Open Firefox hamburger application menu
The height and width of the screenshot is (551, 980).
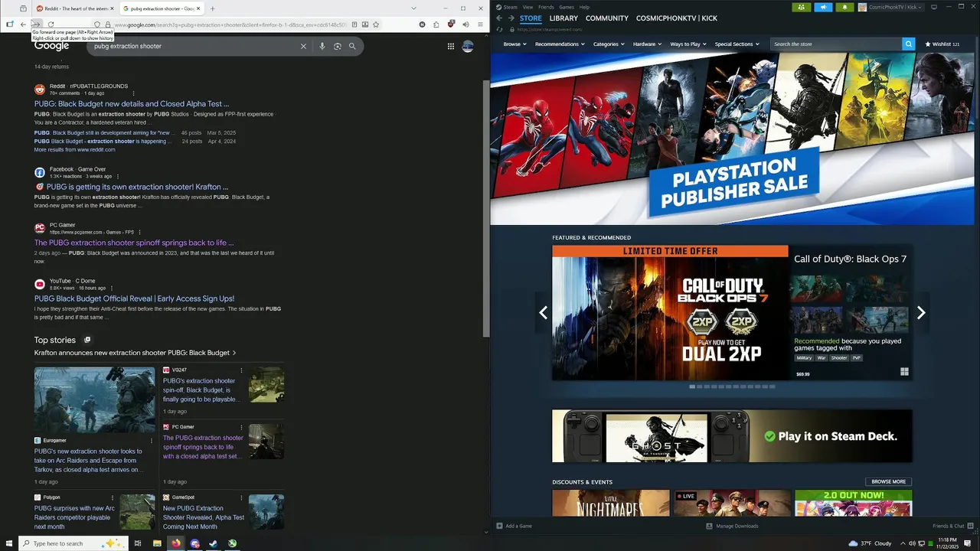[480, 24]
